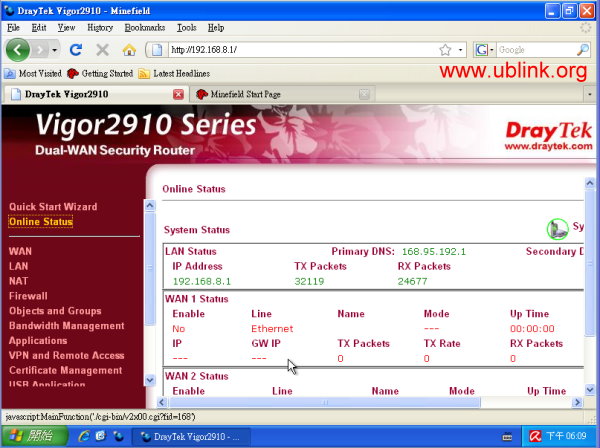
Task: Open the address bar history dropdown
Action: tap(460, 50)
